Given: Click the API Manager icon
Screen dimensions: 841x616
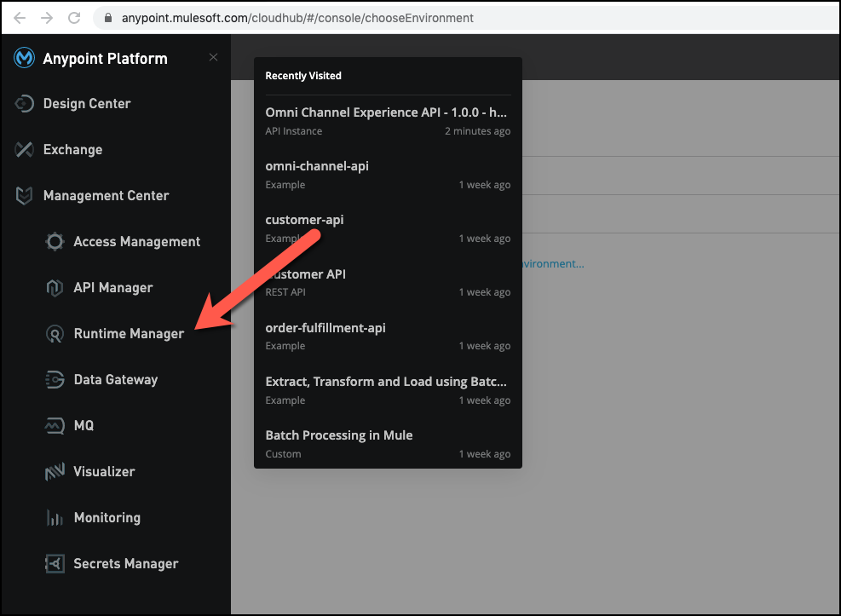Looking at the screenshot, I should pos(55,288).
